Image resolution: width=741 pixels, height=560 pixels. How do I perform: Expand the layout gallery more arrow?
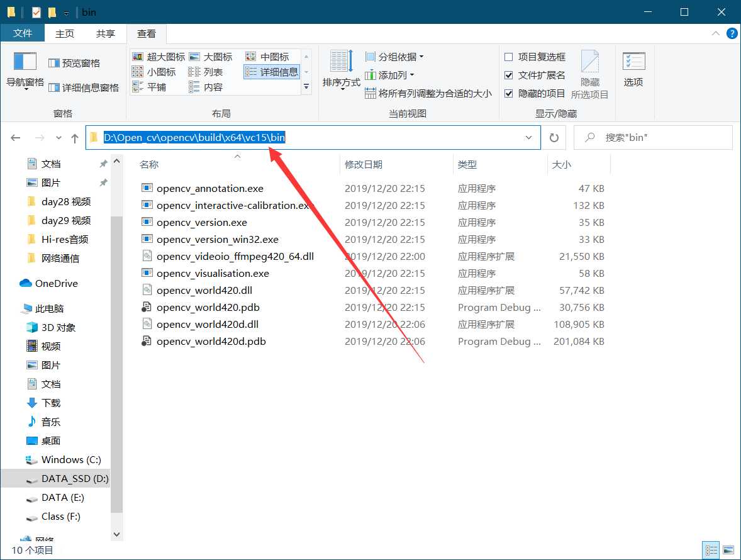click(x=306, y=86)
